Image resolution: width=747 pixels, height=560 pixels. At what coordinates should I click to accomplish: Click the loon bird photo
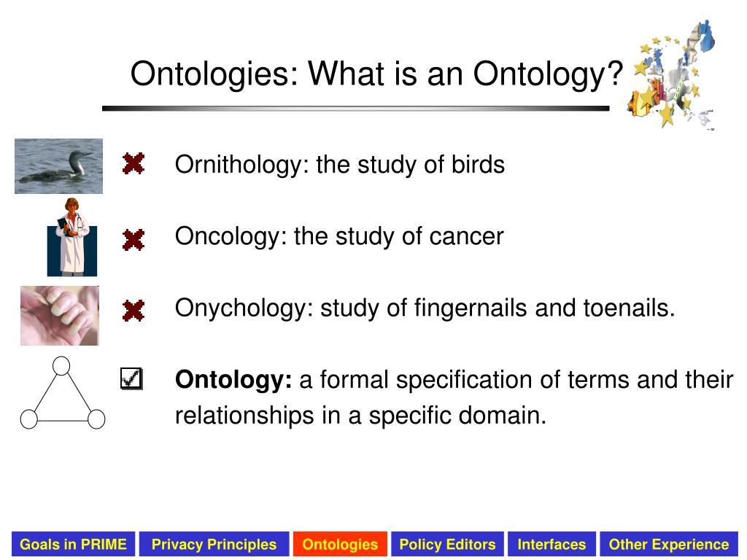pos(58,166)
